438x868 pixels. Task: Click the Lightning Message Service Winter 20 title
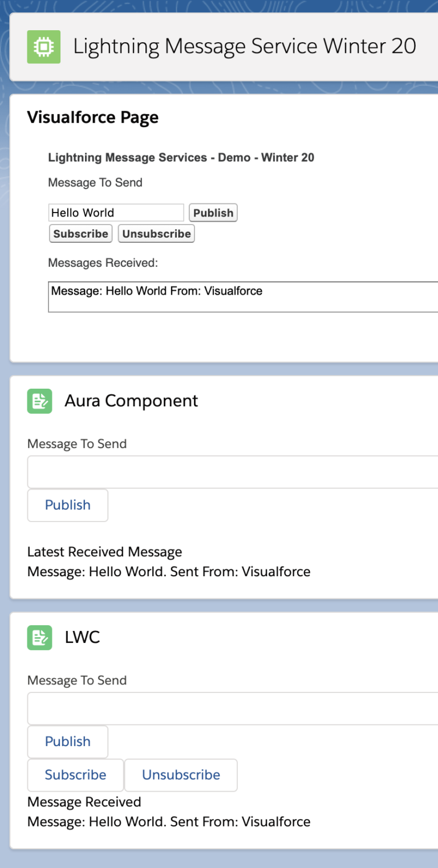[x=245, y=47]
